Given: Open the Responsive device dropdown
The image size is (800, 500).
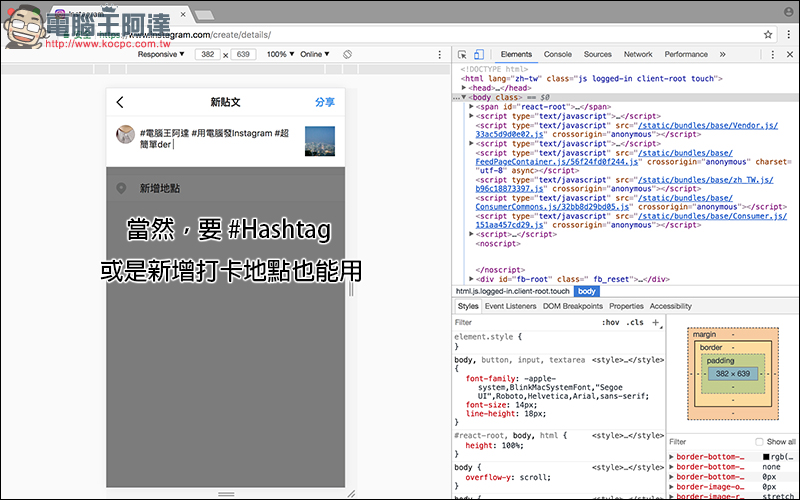Looking at the screenshot, I should 161,54.
